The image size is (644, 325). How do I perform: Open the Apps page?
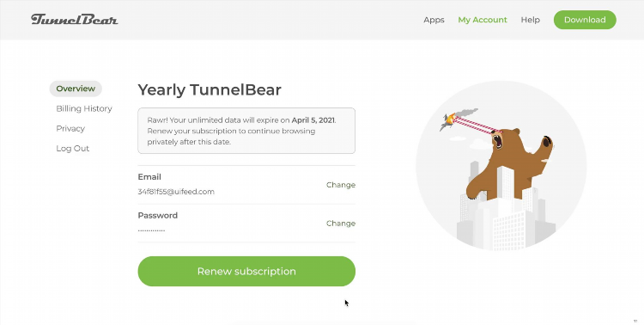tap(434, 20)
